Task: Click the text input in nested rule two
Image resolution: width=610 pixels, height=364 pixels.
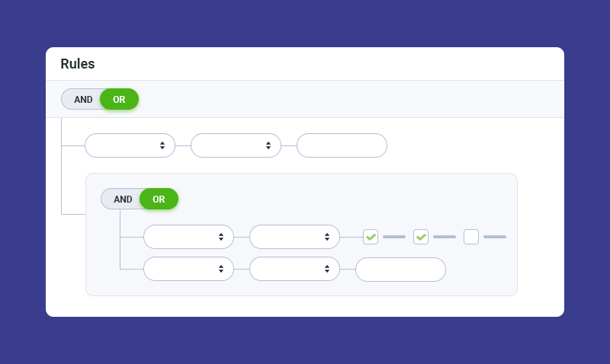Action: 400,269
